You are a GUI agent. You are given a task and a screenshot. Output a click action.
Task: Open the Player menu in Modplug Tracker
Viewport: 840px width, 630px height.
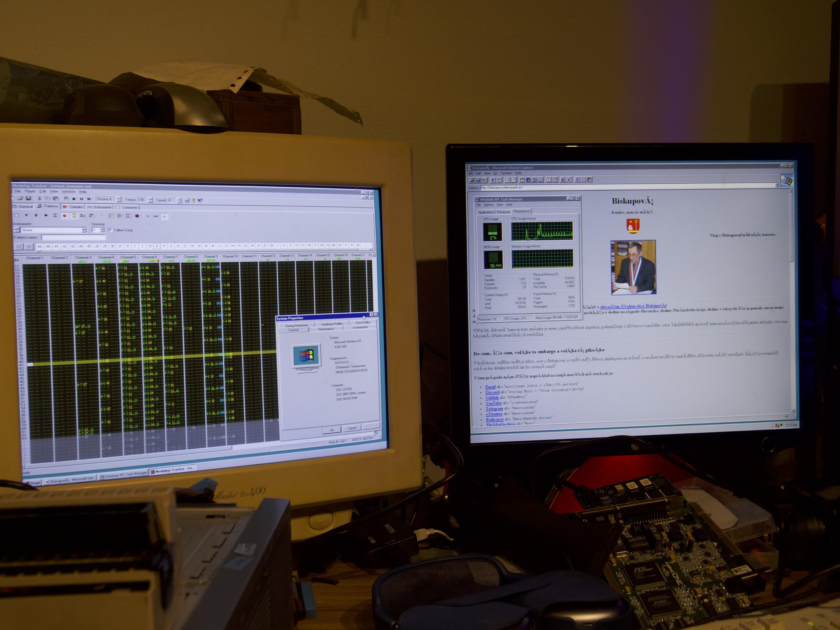click(30, 191)
